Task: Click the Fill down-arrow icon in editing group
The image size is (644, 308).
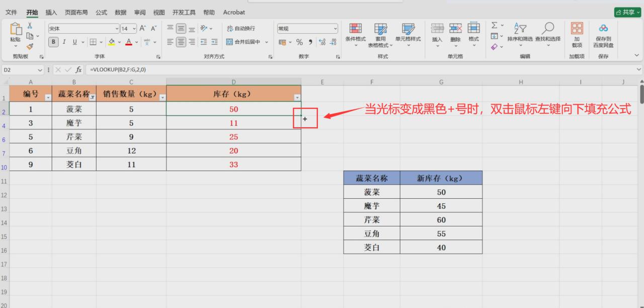Action: point(494,36)
